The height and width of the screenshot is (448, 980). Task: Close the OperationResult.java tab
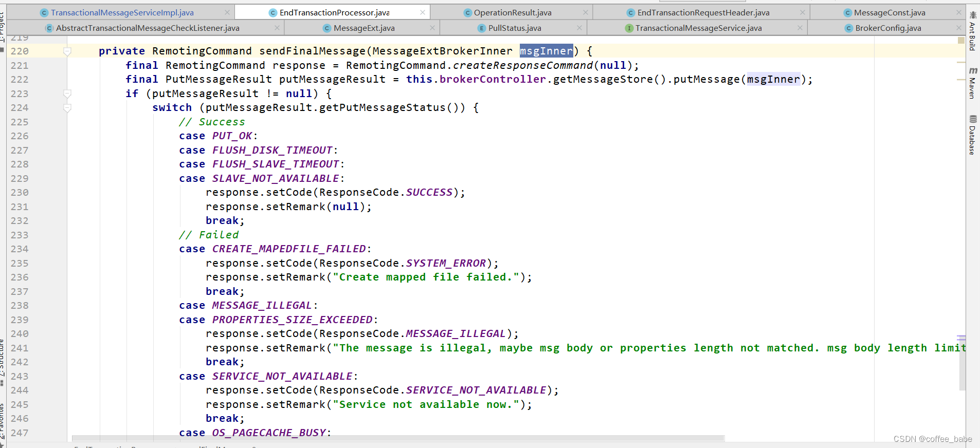[x=585, y=12]
